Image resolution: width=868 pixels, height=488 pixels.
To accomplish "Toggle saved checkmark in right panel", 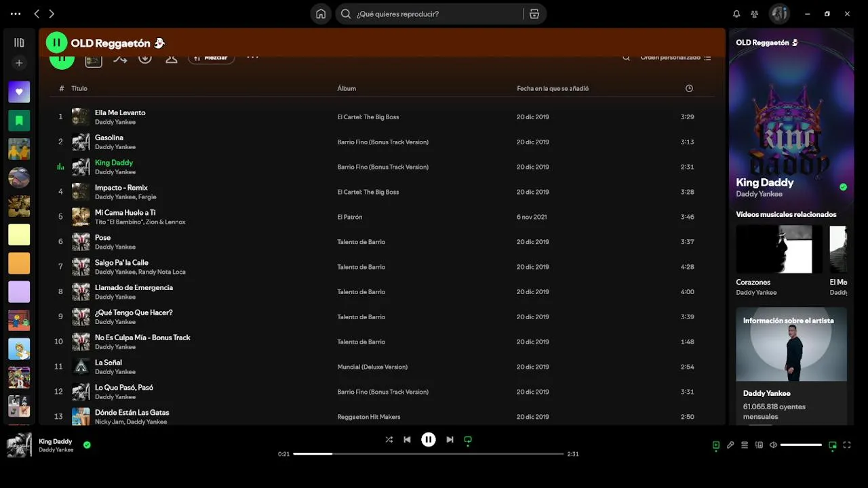I will (843, 187).
